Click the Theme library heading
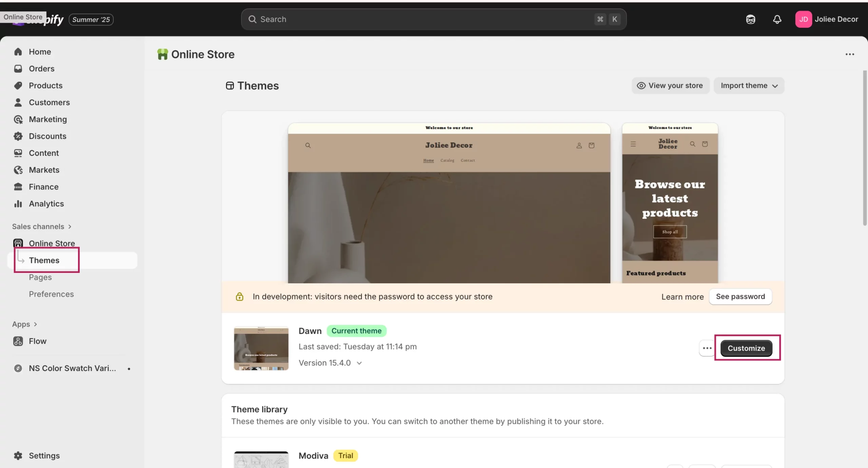 coord(259,409)
